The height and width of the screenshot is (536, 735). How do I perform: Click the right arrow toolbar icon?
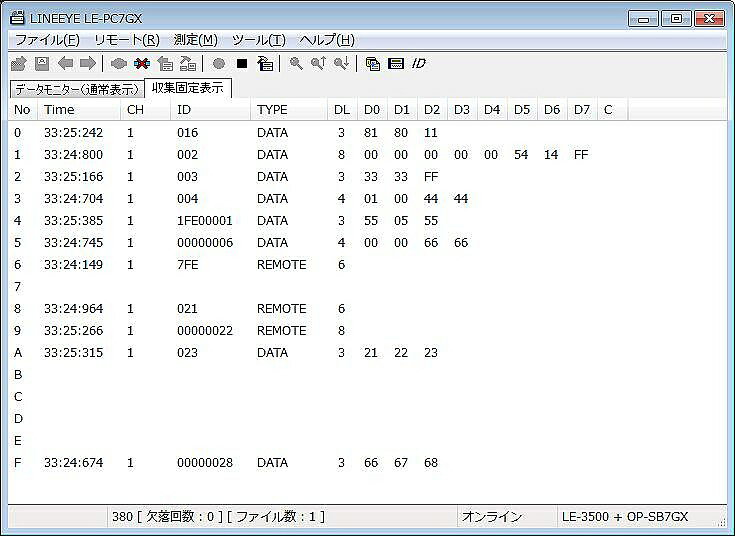tap(88, 63)
